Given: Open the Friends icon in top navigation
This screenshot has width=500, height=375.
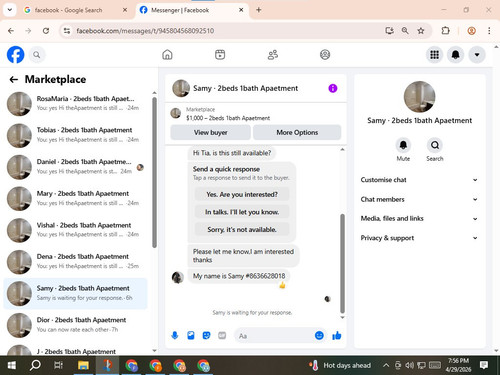Looking at the screenshot, I should (x=273, y=55).
